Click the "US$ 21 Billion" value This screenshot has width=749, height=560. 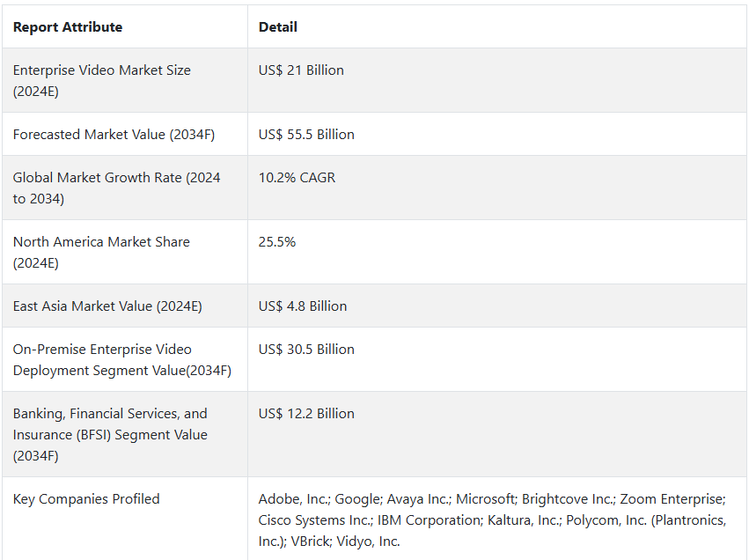tap(301, 70)
